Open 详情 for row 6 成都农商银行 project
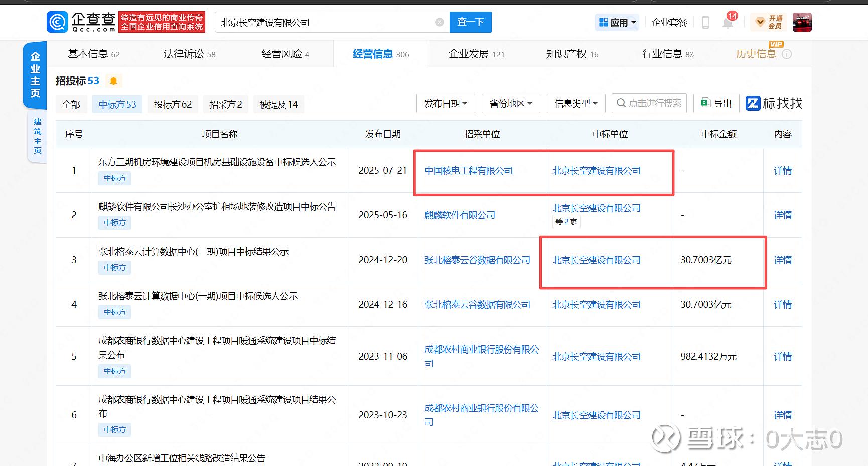868x466 pixels. [x=783, y=415]
